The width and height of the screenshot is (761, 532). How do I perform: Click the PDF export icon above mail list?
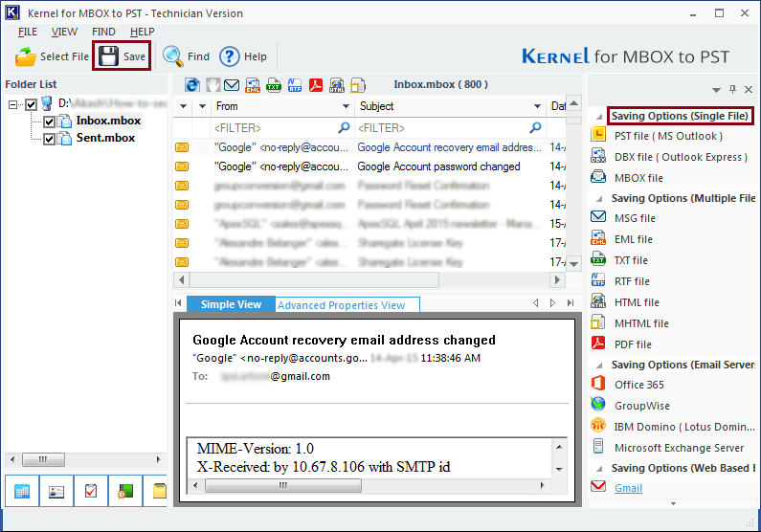(x=316, y=85)
